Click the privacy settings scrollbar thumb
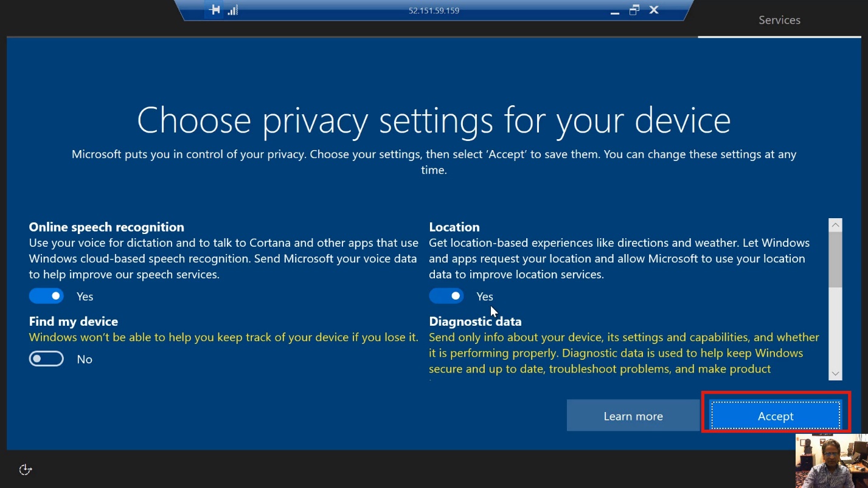This screenshot has width=868, height=488. [835, 259]
